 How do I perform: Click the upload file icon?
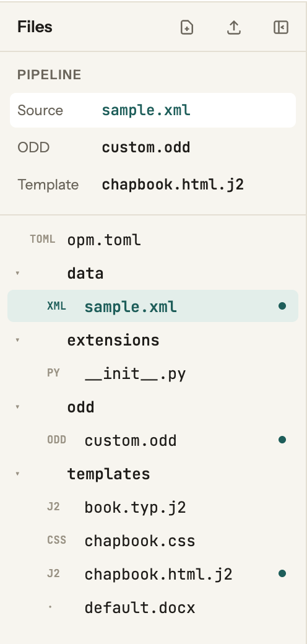coord(234,27)
